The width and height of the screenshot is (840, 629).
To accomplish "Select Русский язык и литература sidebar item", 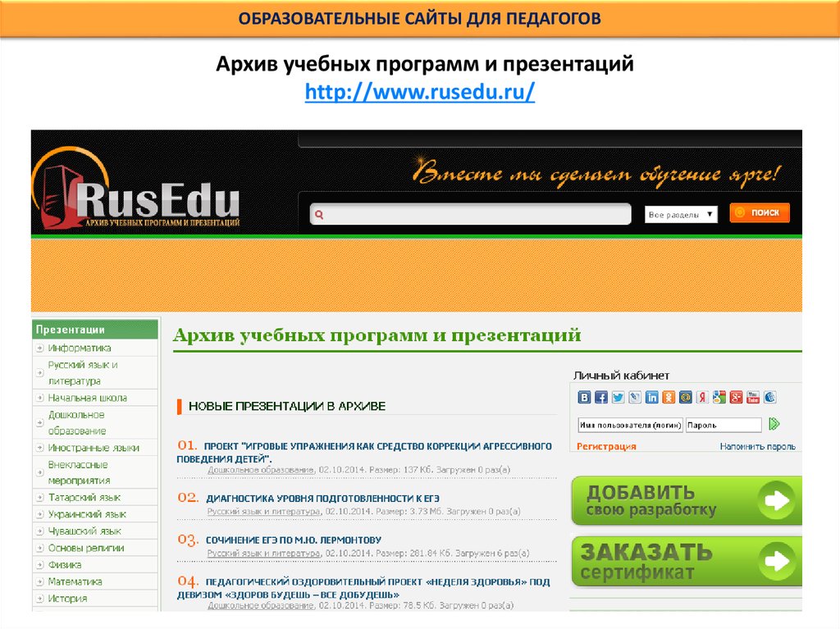I will (83, 373).
